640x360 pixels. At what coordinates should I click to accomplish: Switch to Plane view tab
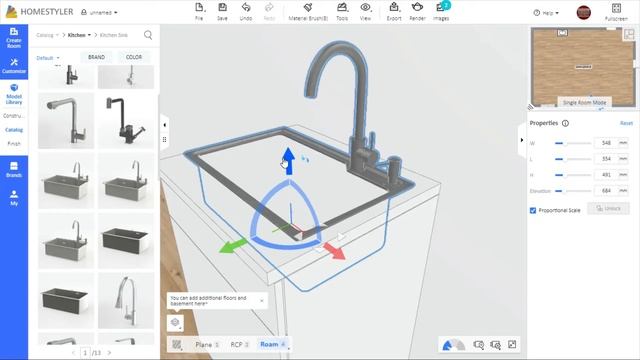pyautogui.click(x=207, y=344)
